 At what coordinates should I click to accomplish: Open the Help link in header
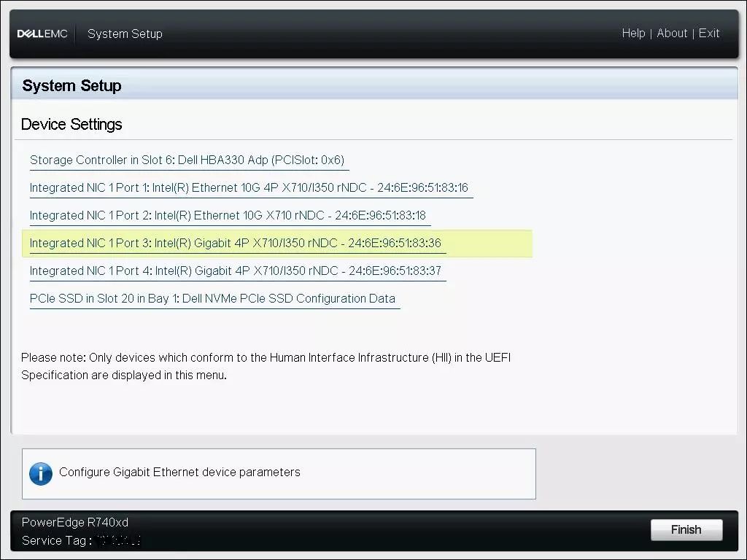[633, 34]
